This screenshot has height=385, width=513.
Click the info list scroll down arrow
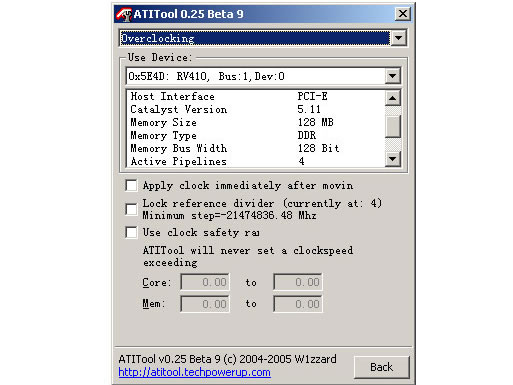pyautogui.click(x=392, y=159)
